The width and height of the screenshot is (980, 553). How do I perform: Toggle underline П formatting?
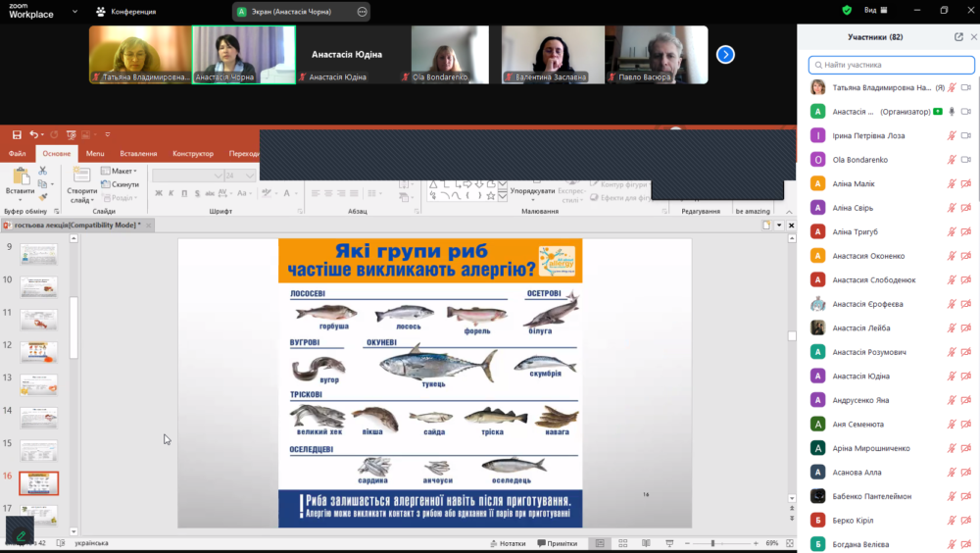[184, 193]
